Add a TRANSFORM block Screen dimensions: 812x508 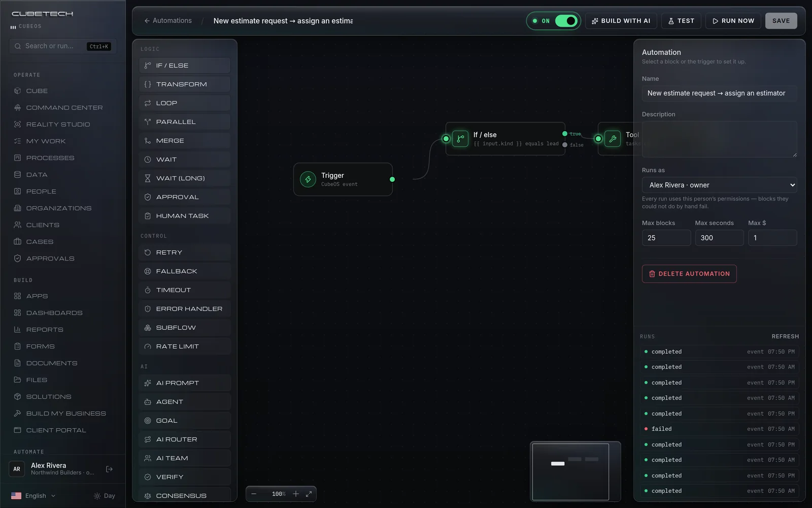[x=185, y=84]
